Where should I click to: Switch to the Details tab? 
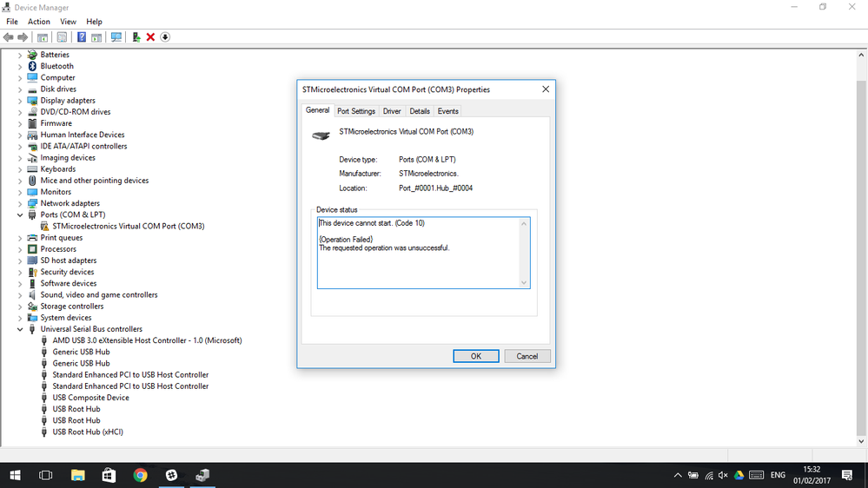coord(419,111)
